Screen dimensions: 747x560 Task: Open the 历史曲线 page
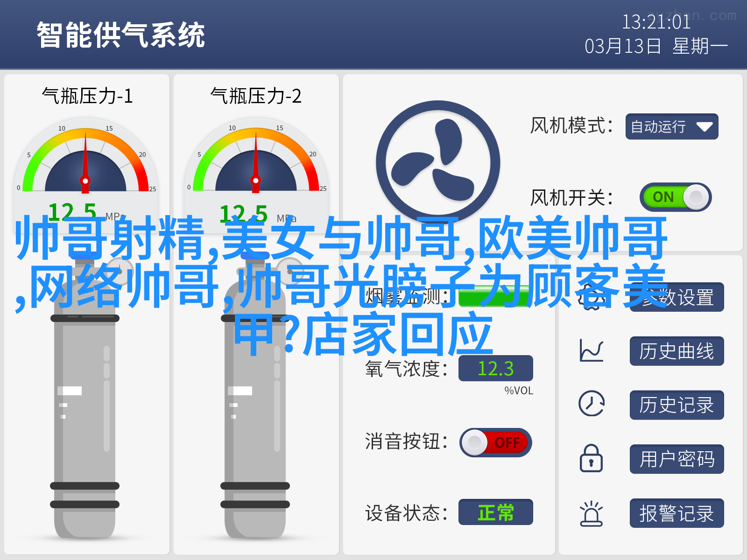coord(677,351)
